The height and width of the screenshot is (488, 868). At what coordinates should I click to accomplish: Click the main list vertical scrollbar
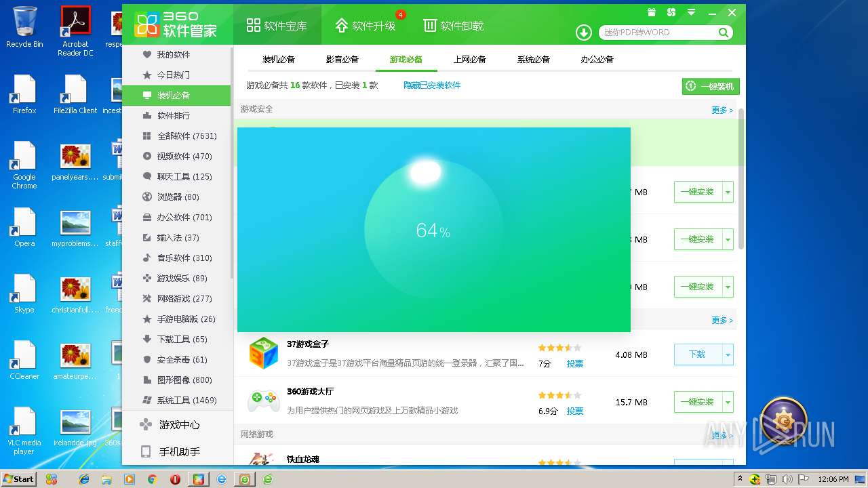(x=741, y=178)
